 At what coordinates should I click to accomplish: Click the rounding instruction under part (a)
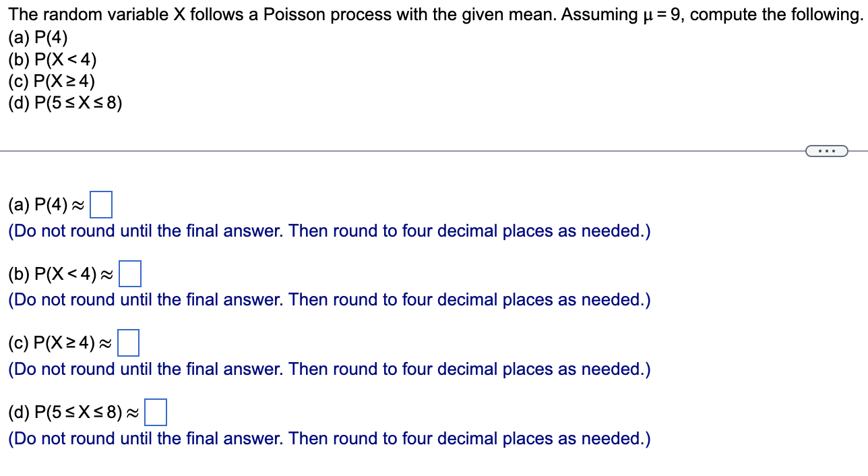pyautogui.click(x=328, y=231)
